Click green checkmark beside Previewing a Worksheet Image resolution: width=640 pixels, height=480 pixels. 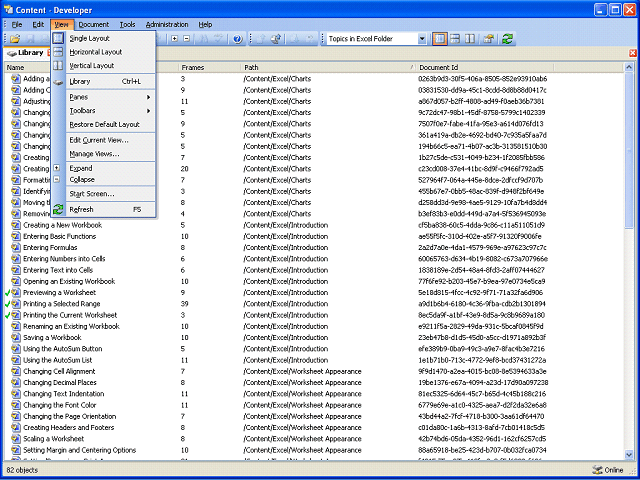click(7, 293)
